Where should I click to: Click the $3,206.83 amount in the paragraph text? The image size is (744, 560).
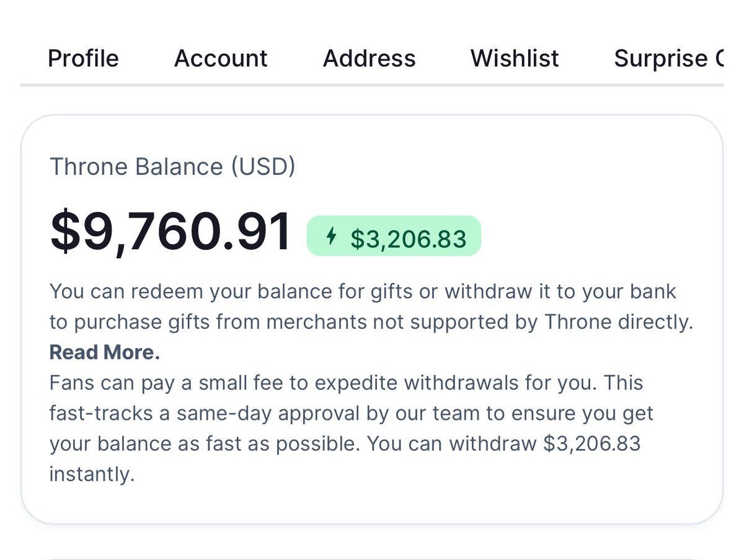coord(591,444)
